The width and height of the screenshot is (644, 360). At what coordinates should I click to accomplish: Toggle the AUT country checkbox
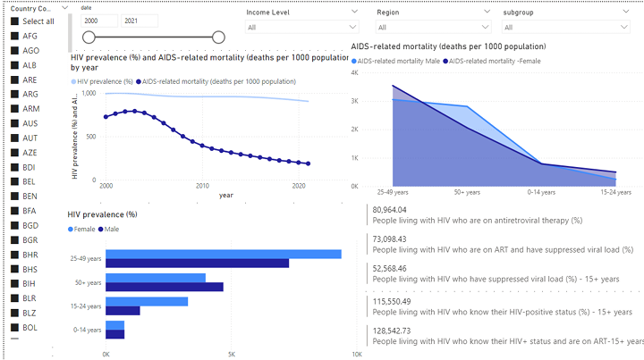pyautogui.click(x=15, y=138)
